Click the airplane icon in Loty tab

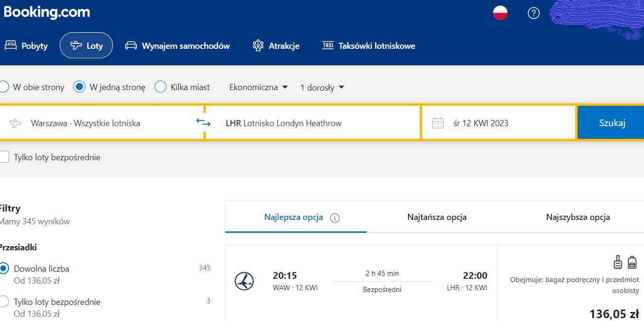(x=76, y=46)
